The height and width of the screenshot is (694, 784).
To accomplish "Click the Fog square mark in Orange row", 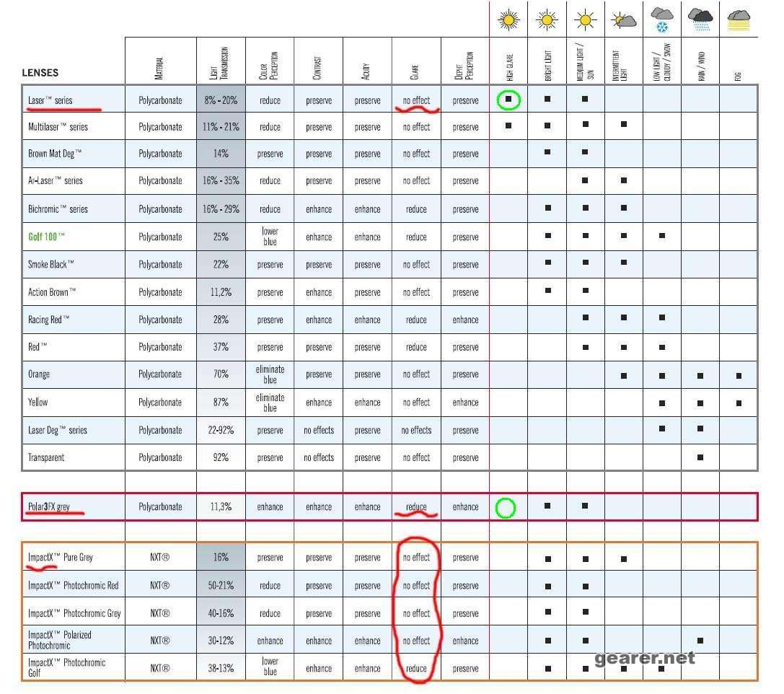I will pos(739,376).
